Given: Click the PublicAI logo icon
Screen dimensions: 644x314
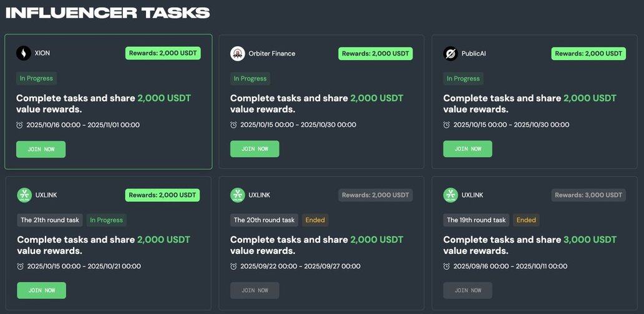Looking at the screenshot, I should (450, 54).
